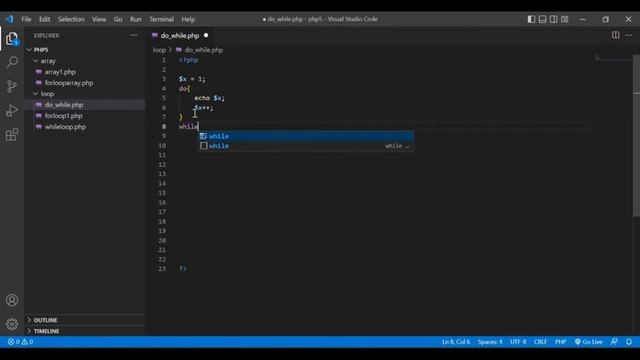Open the File menu
The height and width of the screenshot is (360, 640).
pyautogui.click(x=26, y=19)
